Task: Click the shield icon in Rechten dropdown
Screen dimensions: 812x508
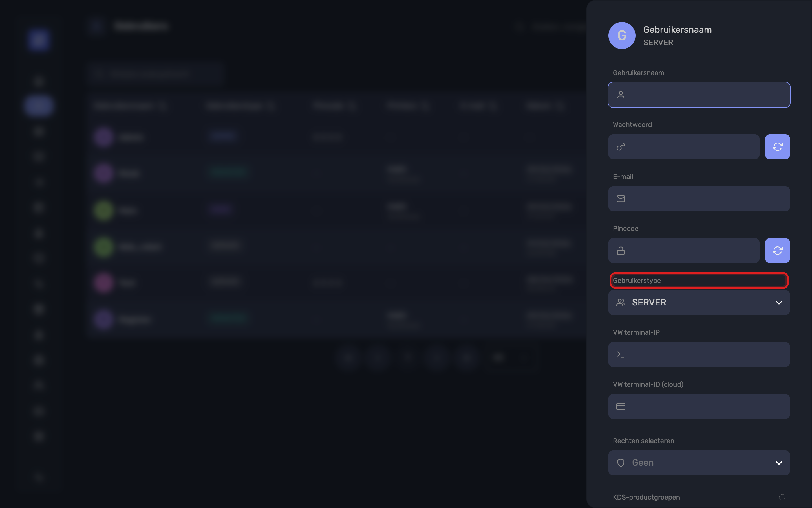Action: point(621,463)
